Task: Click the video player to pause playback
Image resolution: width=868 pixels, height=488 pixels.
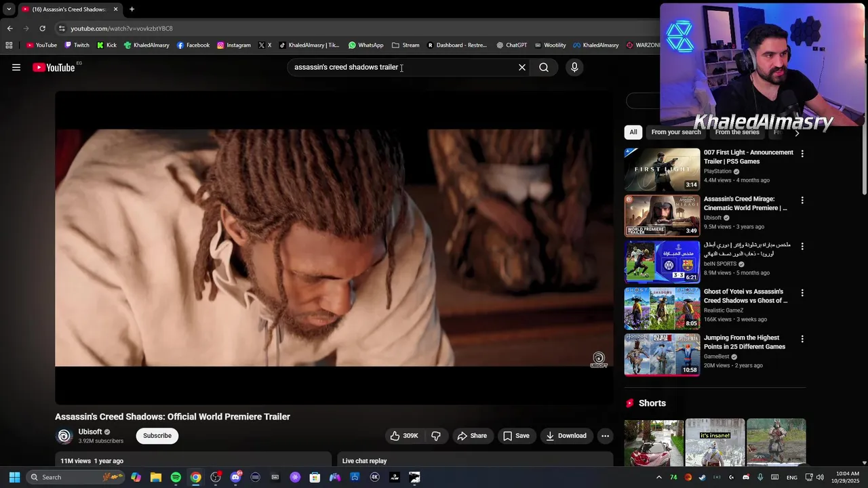Action: click(334, 247)
